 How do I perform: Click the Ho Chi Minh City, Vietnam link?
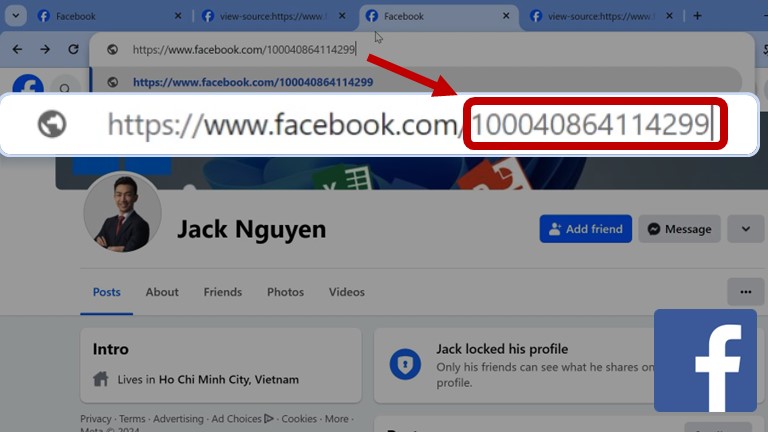pos(229,380)
